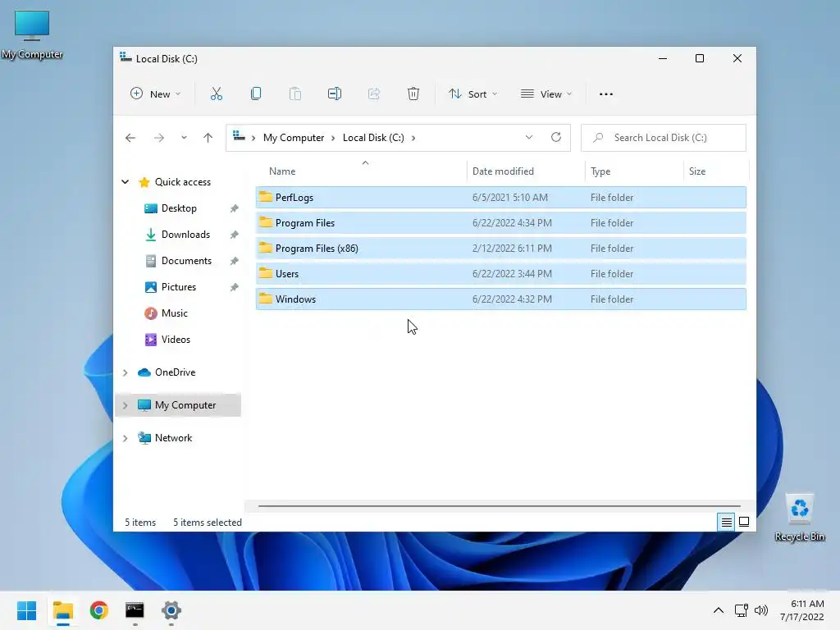840x630 pixels.
Task: Click chevron after Local Disk (C:) in path
Action: tap(413, 138)
